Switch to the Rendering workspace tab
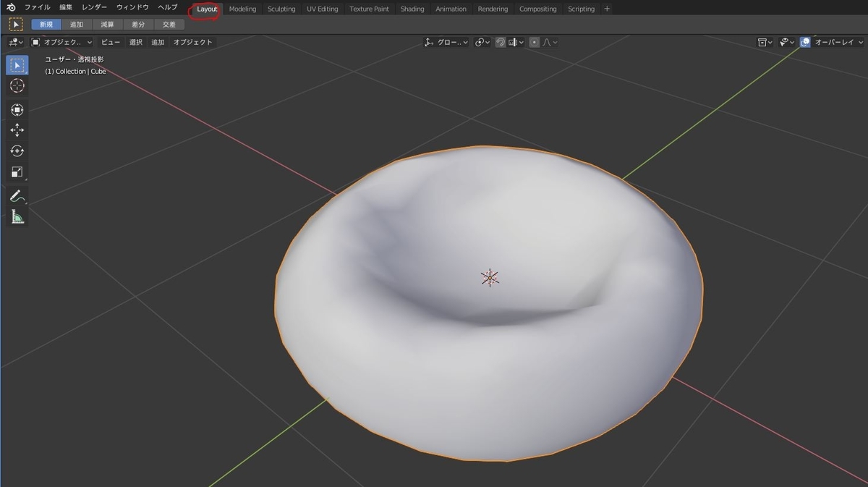The width and height of the screenshot is (868, 487). pos(493,9)
